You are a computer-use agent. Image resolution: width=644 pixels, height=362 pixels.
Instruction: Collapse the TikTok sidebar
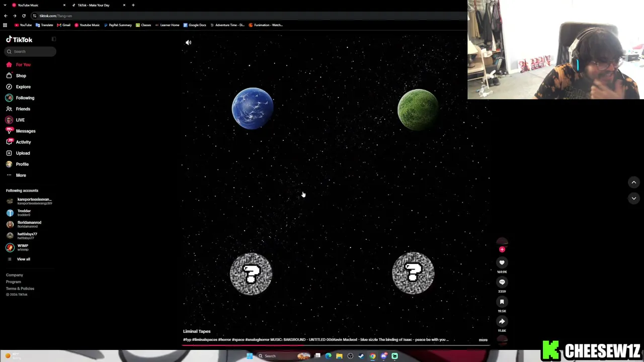click(54, 39)
